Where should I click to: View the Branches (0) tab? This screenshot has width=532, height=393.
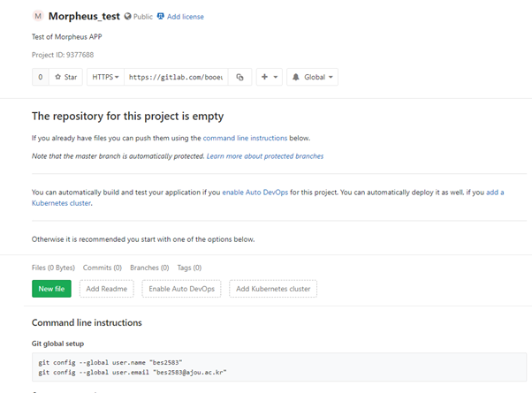[149, 268]
